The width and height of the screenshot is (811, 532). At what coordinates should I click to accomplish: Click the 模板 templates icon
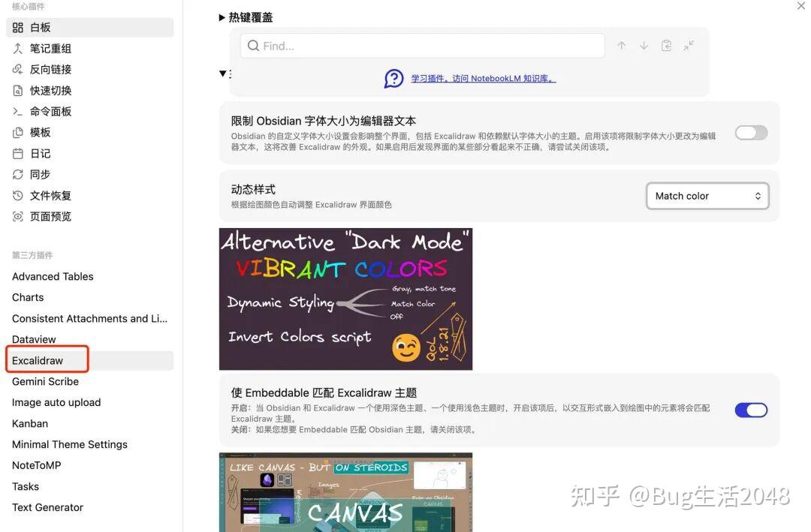pos(17,132)
